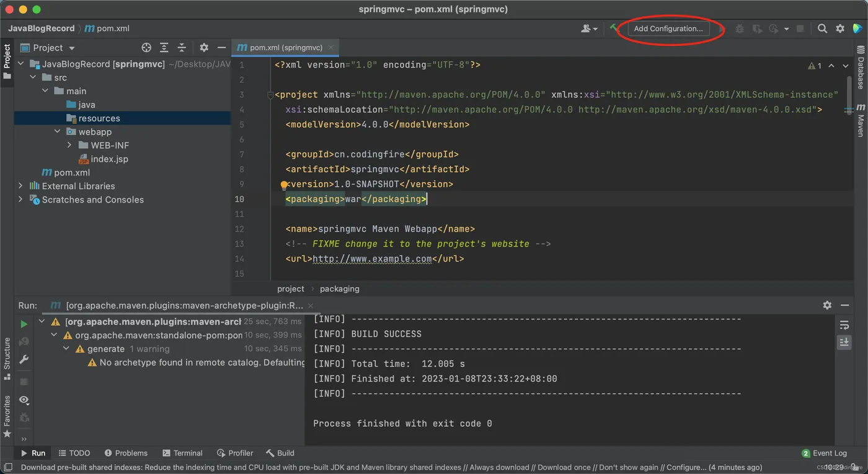Click the fold toggle beside project tag

click(x=270, y=95)
